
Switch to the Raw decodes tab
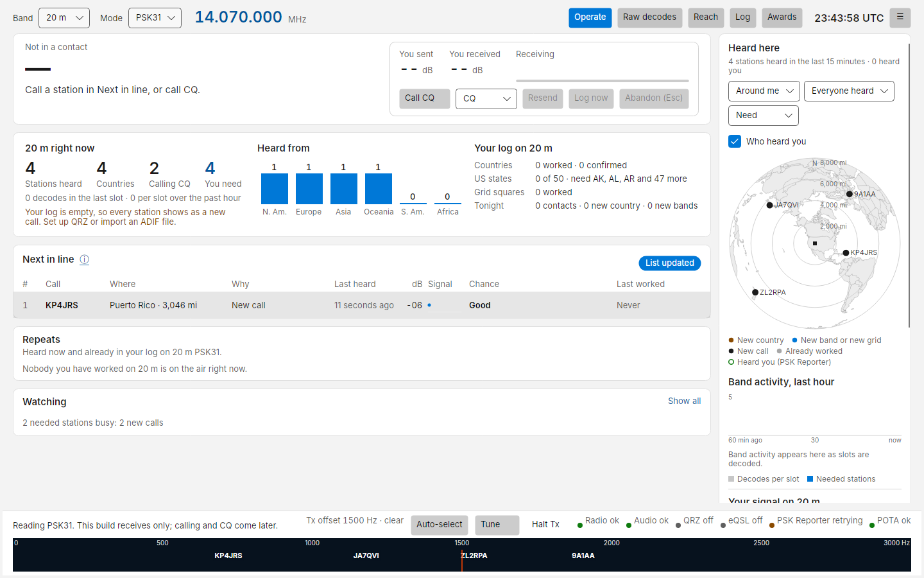click(649, 18)
